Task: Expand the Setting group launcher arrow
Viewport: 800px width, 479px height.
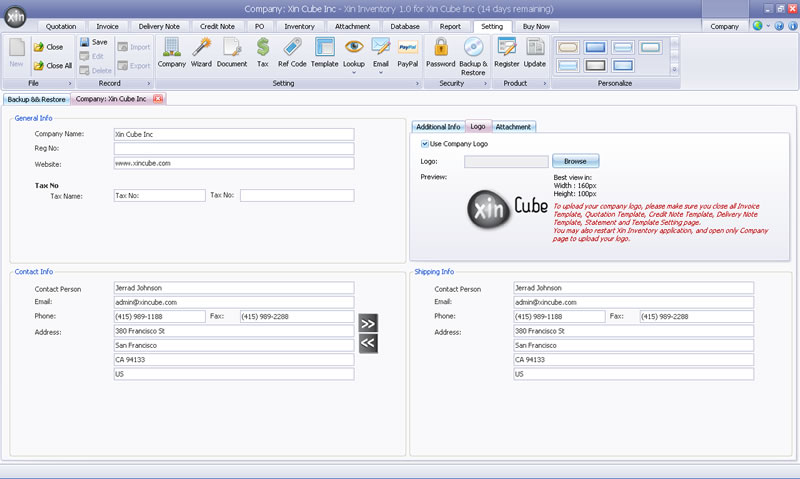Action: (x=417, y=83)
